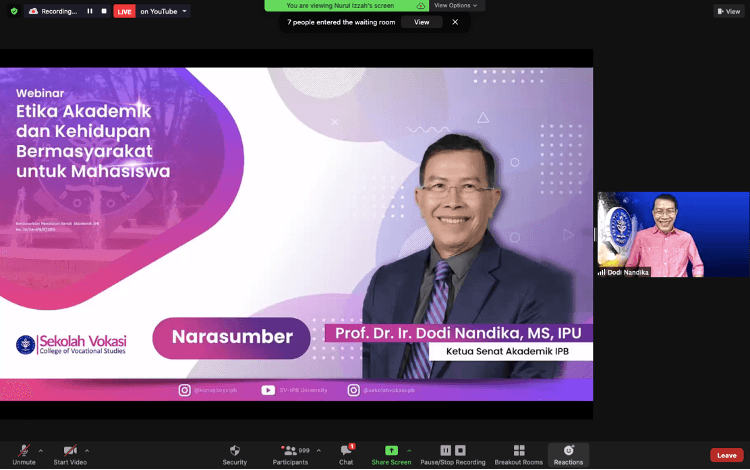The image size is (750, 470).
Task: Click the Unmute microphone icon
Action: [x=24, y=451]
